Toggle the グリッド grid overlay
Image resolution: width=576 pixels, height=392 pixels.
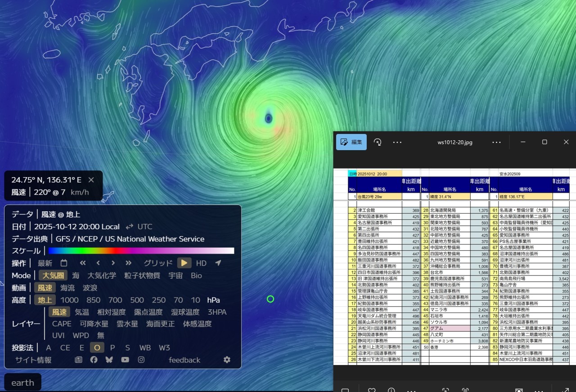[158, 263]
